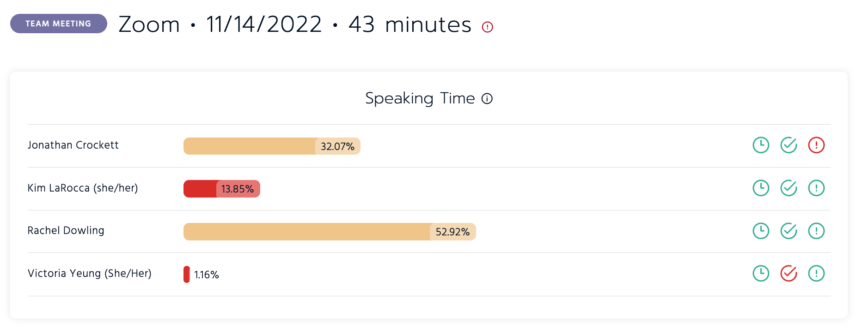Click Kim LaRocca's green alert icon
Viewport: 868px width, 336px height.
816,188
